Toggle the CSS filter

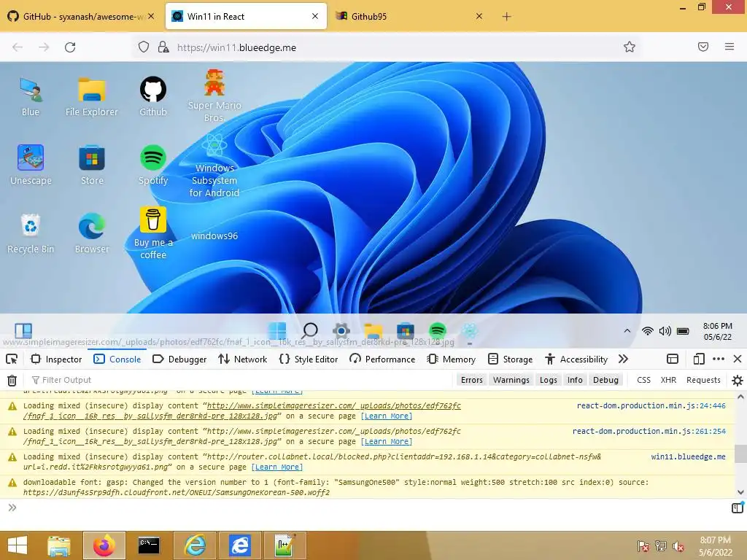click(x=643, y=380)
